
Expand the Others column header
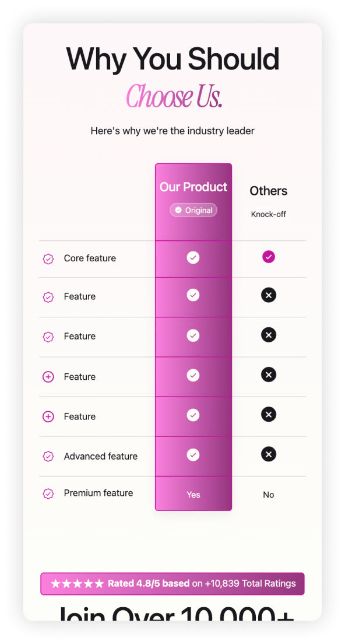click(269, 191)
